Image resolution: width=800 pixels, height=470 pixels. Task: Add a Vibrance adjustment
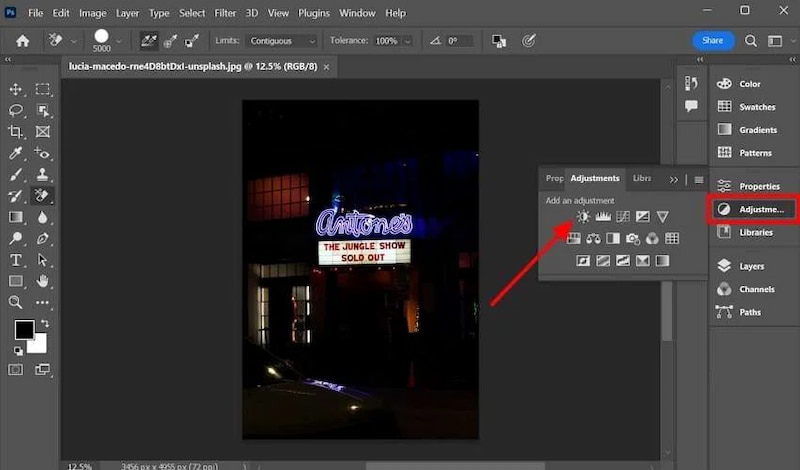(662, 216)
